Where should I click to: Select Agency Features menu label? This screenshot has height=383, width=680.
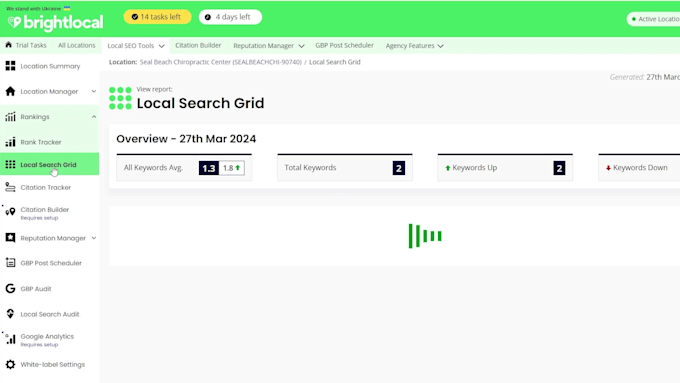coord(410,46)
